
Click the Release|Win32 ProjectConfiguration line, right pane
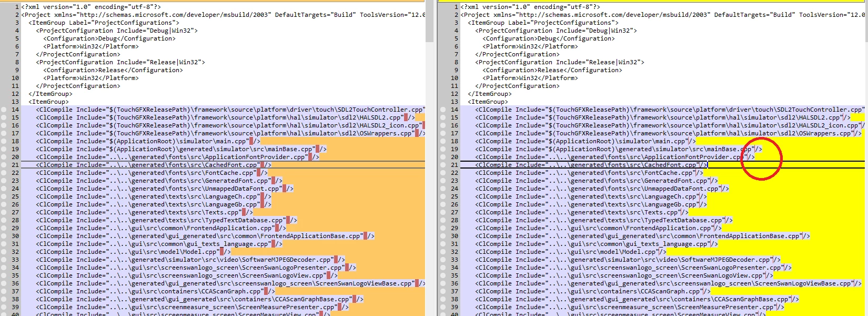coord(560,62)
